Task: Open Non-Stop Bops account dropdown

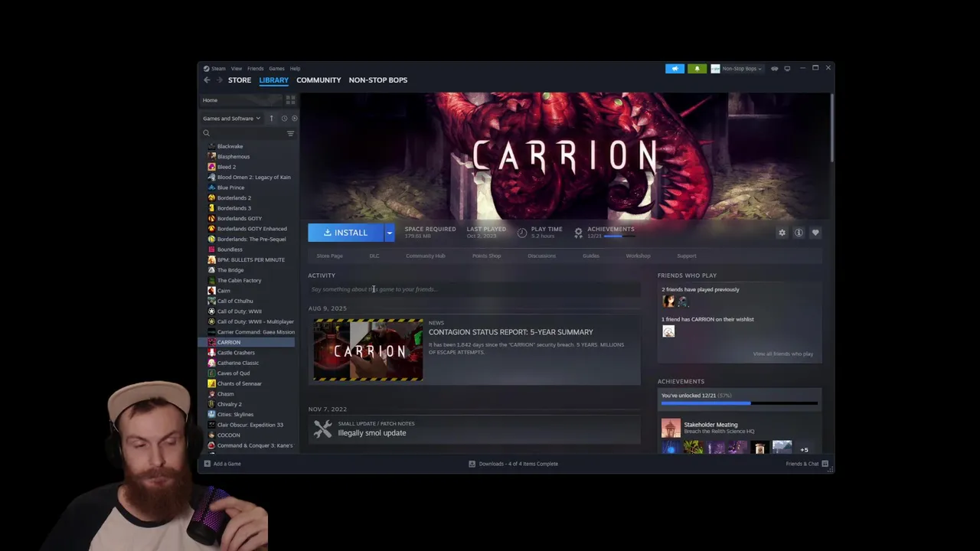Action: [737, 69]
